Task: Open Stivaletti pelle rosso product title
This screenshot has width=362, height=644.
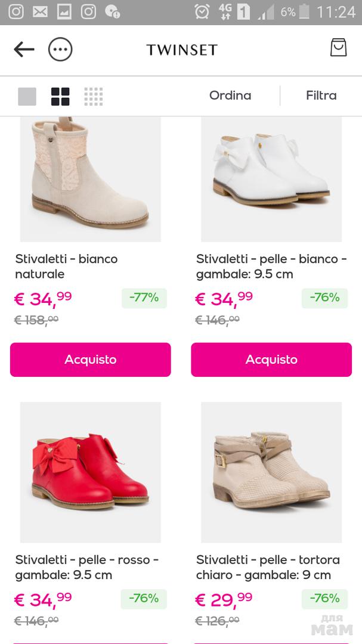Action: click(x=87, y=567)
